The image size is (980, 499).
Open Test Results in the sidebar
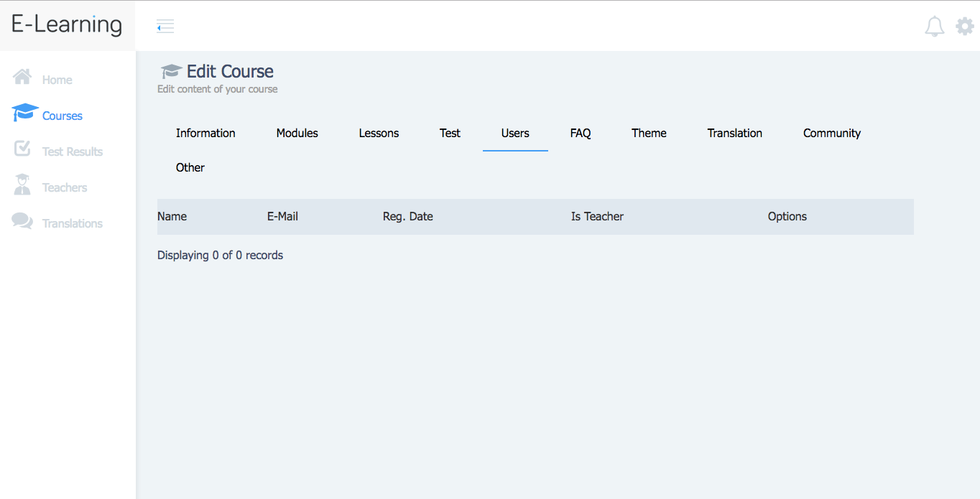click(73, 151)
